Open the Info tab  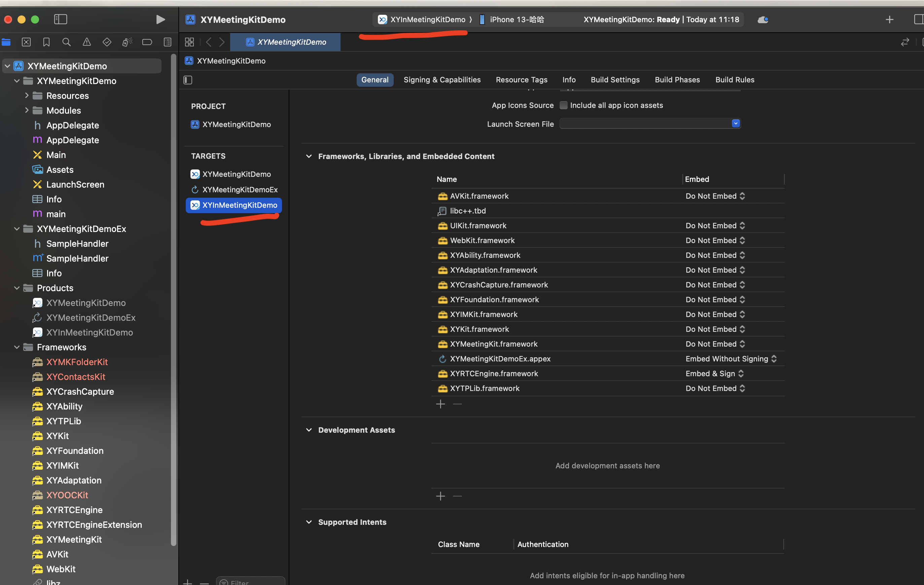tap(569, 80)
